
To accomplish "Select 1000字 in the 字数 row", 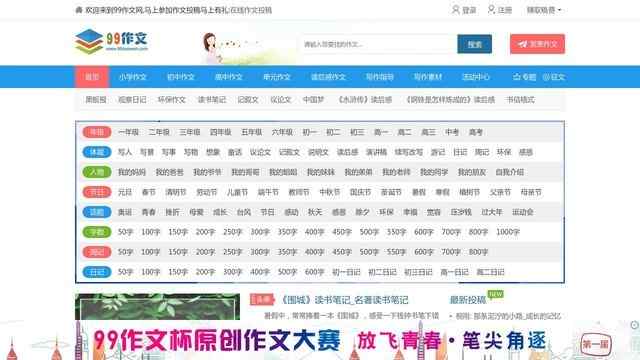I will tap(508, 232).
